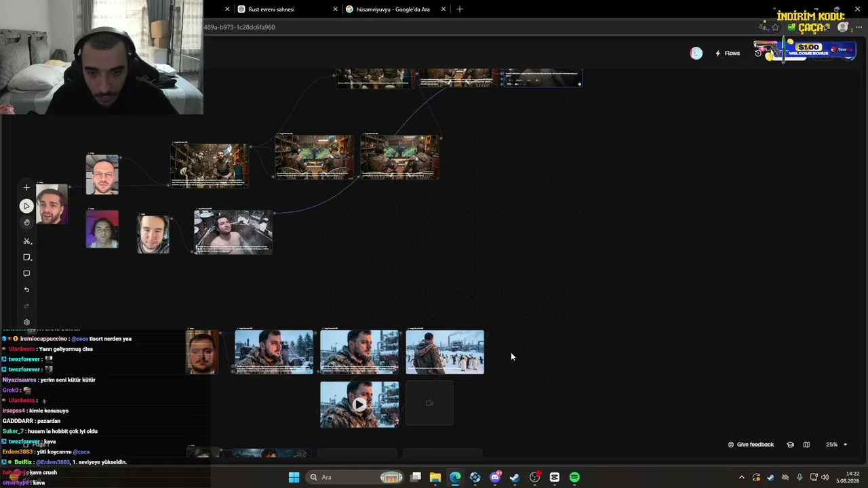
Task: Select the empty placeholder node beside the video
Action: pos(429,403)
